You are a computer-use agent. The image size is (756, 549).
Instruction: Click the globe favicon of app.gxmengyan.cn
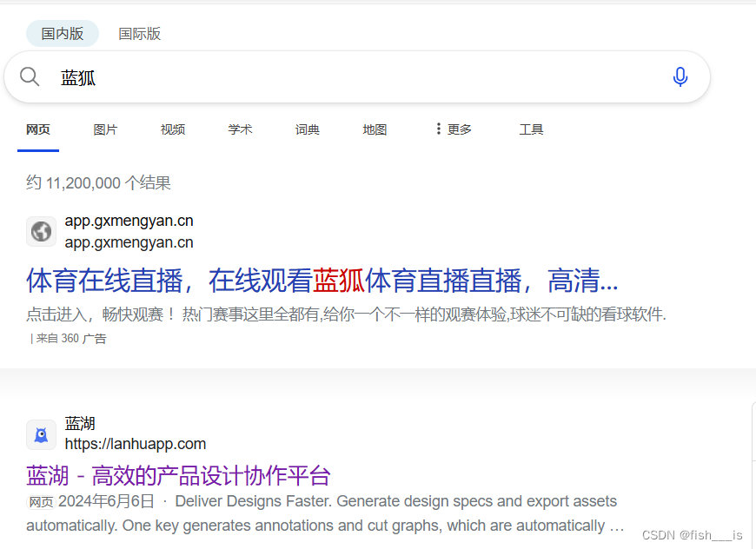[42, 231]
